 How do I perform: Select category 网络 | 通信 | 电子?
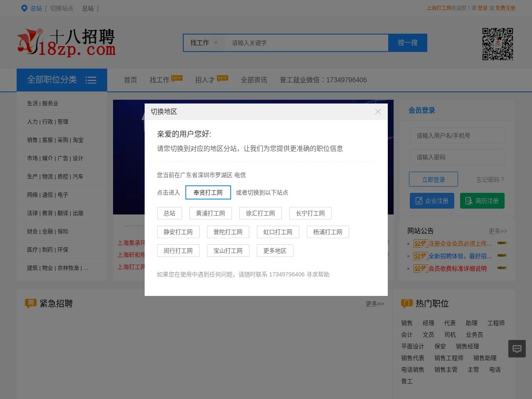point(48,195)
